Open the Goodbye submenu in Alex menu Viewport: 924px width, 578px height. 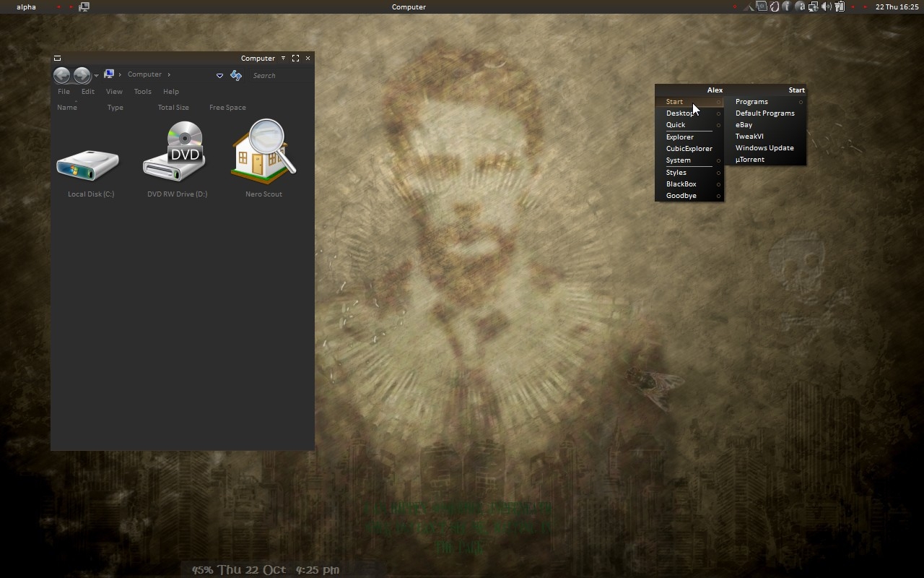point(689,196)
